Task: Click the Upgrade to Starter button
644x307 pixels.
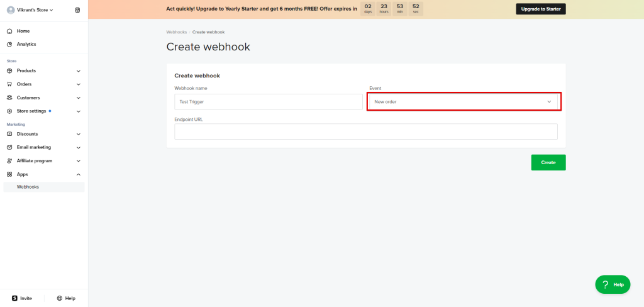Action: pos(540,9)
